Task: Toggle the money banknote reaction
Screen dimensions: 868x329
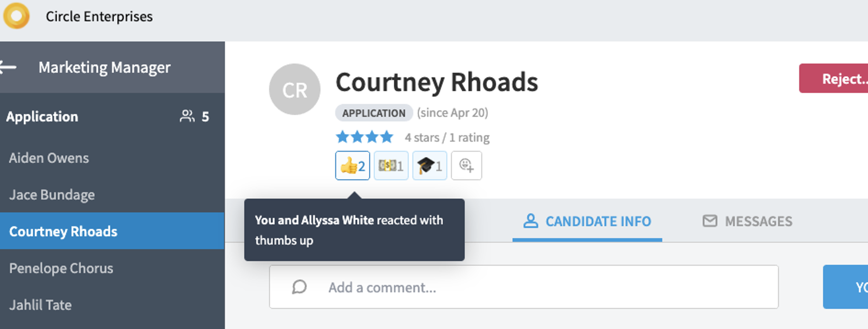Action: [x=391, y=166]
